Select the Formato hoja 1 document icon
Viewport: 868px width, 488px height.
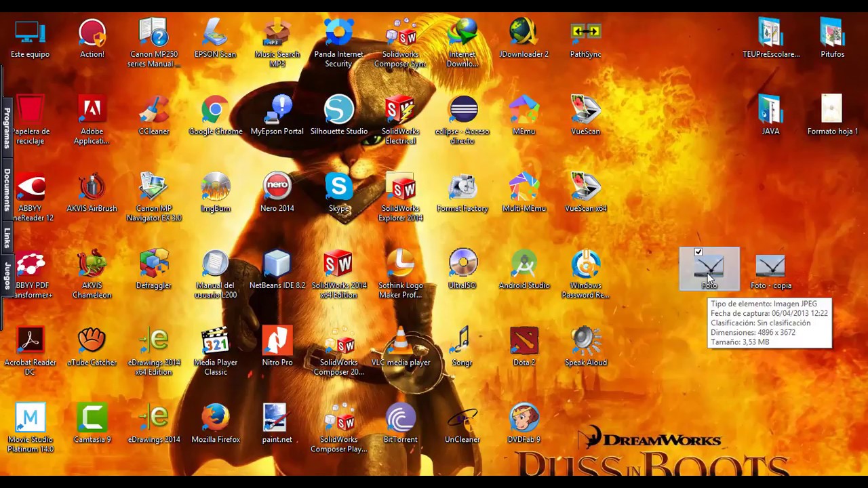833,110
